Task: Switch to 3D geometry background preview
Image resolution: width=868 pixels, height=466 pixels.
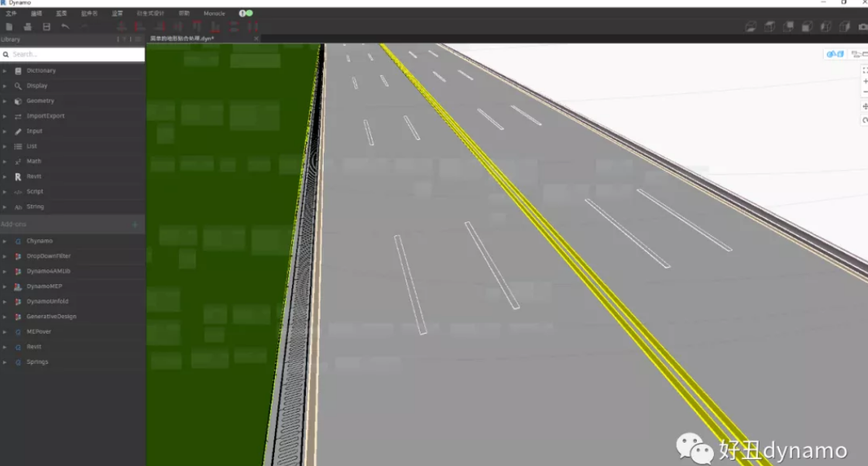Action: point(835,54)
